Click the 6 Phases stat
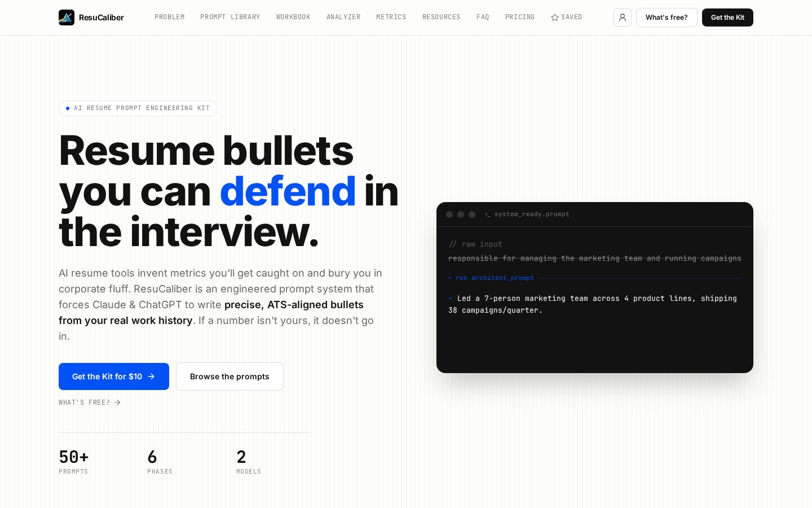 click(x=160, y=461)
